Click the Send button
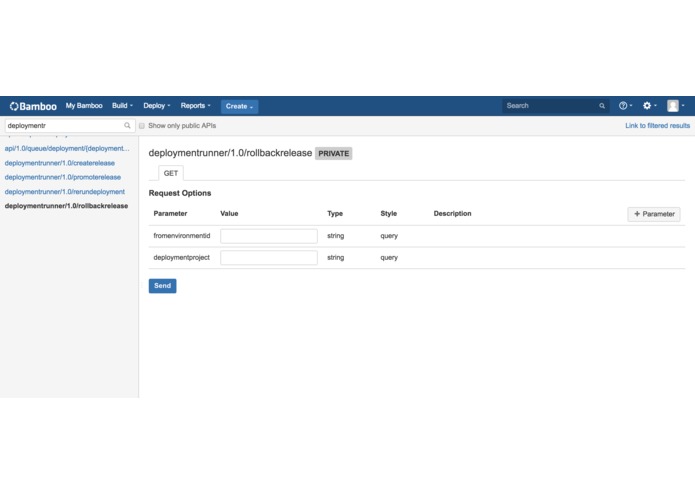This screenshot has height=494, width=695. click(162, 286)
